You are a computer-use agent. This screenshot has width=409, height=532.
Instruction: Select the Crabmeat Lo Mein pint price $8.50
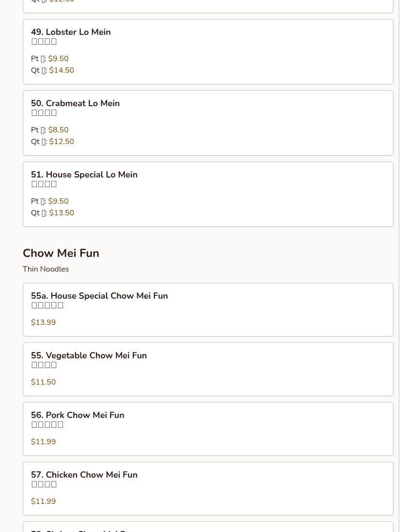(x=58, y=130)
